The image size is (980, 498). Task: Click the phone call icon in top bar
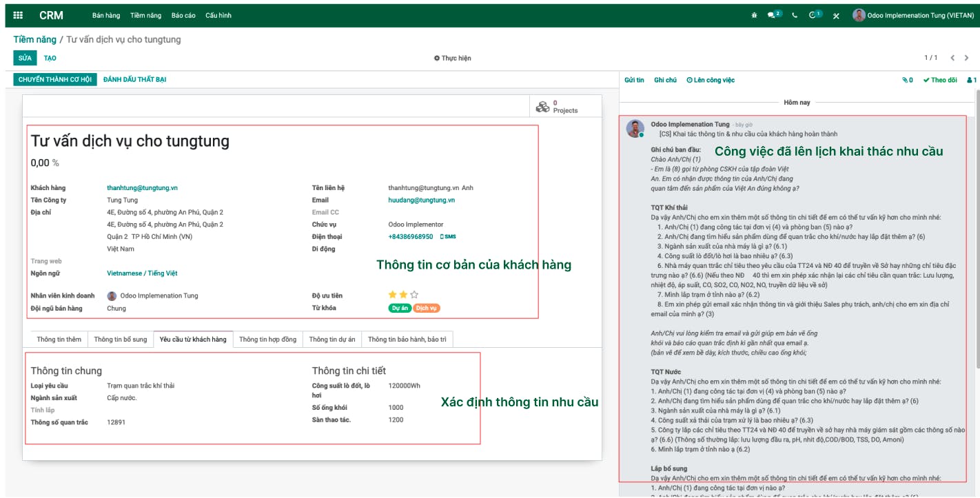[x=795, y=15]
